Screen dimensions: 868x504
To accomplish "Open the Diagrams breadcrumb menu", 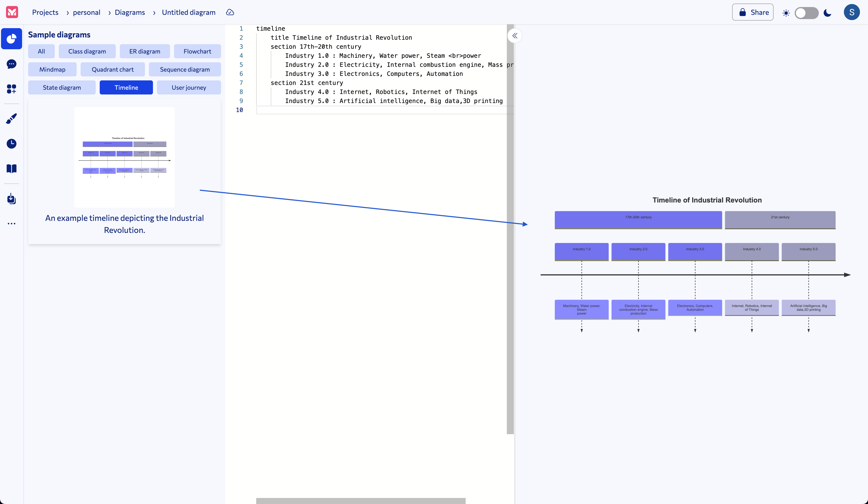I will (130, 12).
